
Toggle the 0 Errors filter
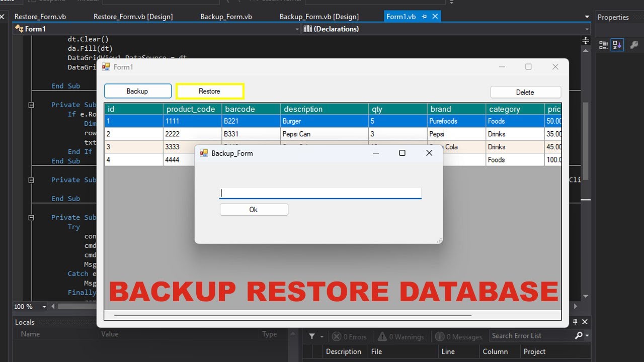pos(350,337)
